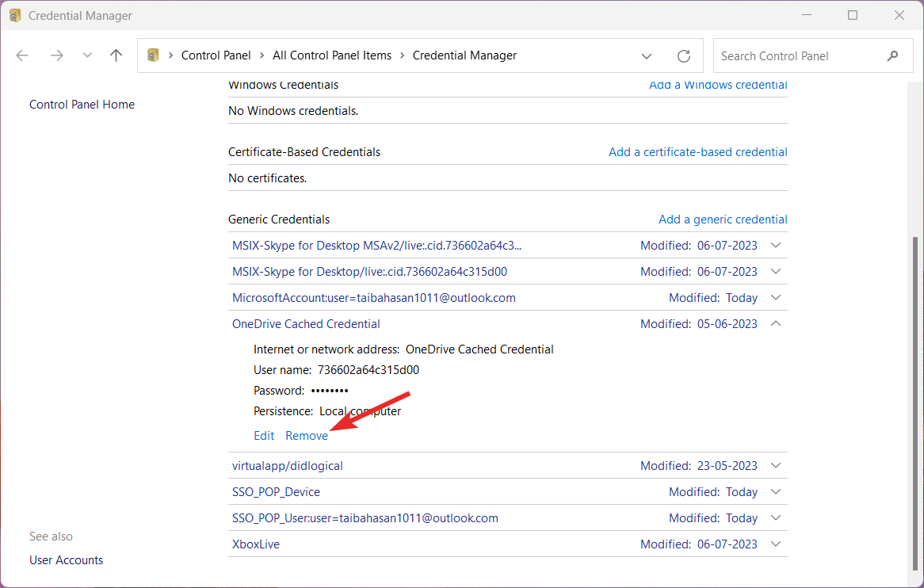The width and height of the screenshot is (924, 588).
Task: Expand the XboxLive credential entry
Action: click(x=776, y=544)
